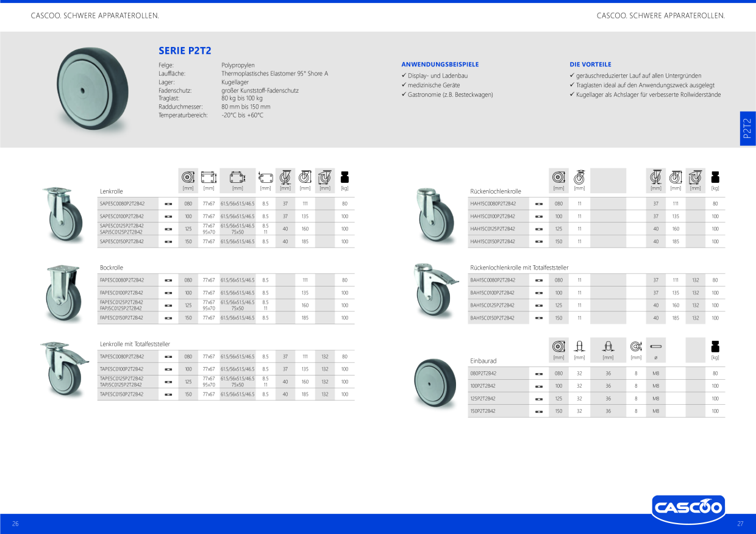The image size is (756, 534).
Task: Click the bearing icon in the 150P2T2B42 row
Action: click(x=539, y=411)
